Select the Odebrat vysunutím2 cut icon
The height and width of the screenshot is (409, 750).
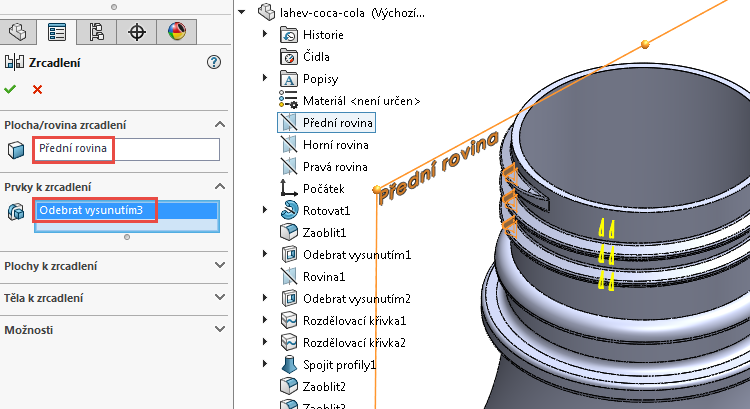click(x=289, y=298)
